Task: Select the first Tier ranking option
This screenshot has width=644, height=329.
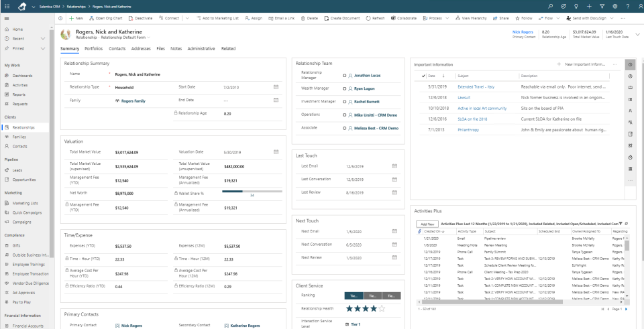Action: point(354,295)
